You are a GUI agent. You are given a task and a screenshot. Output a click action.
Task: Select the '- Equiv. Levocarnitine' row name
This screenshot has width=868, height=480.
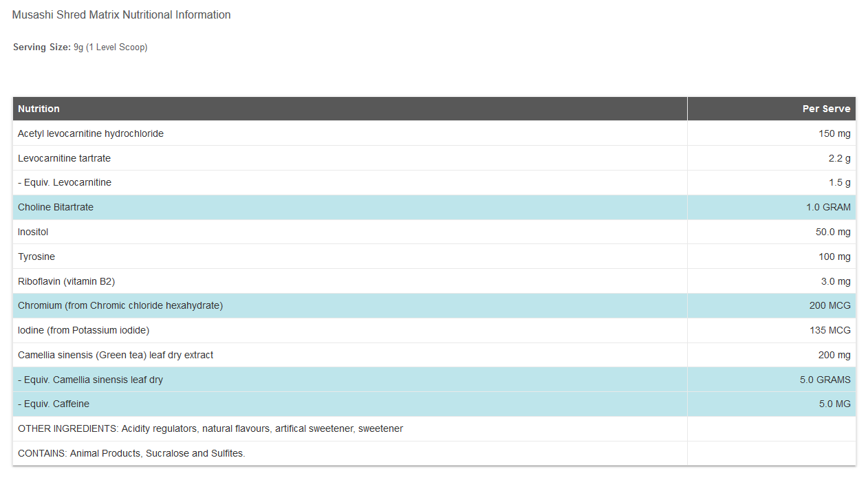65,182
